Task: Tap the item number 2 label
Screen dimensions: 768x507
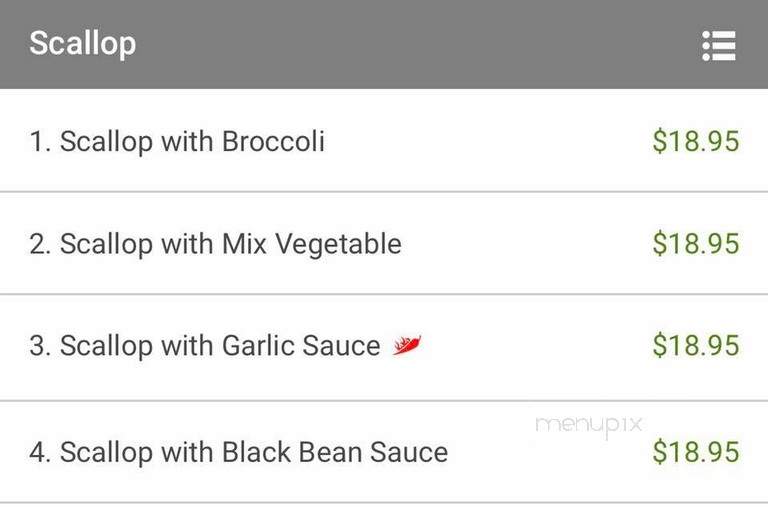Action: pos(40,244)
